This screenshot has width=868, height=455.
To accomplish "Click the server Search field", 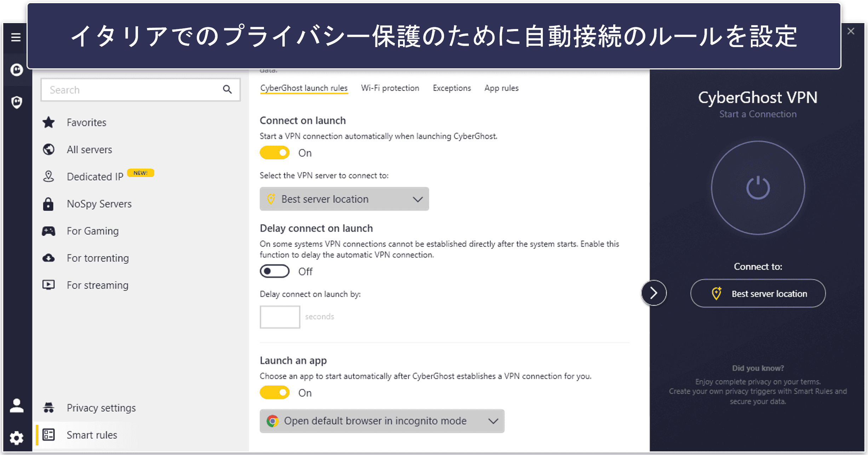I will click(x=140, y=90).
